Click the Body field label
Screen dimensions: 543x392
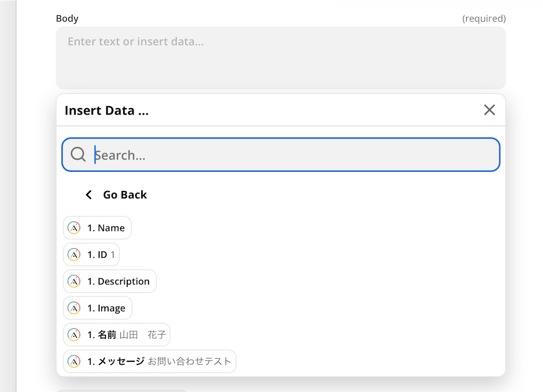click(67, 19)
